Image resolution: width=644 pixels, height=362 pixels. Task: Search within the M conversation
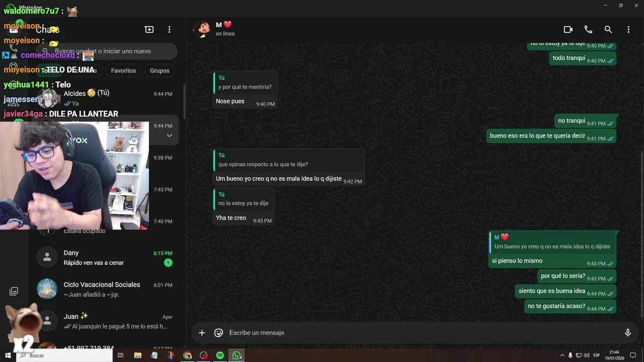pos(608,30)
